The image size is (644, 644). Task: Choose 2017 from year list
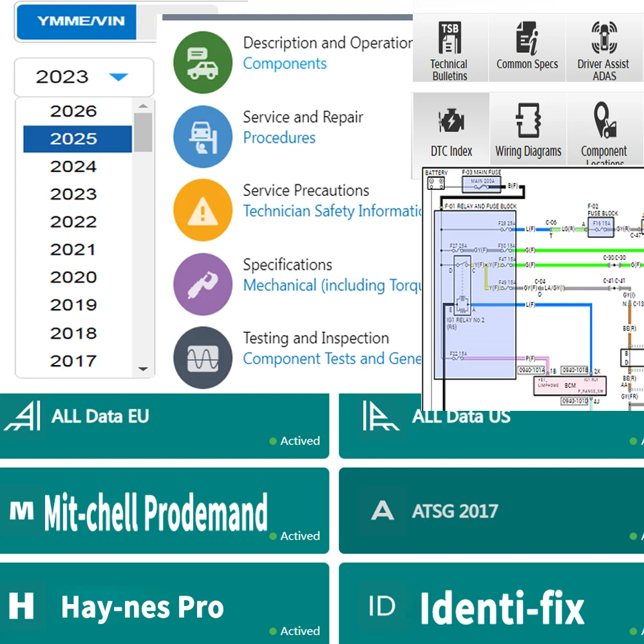[x=73, y=361]
